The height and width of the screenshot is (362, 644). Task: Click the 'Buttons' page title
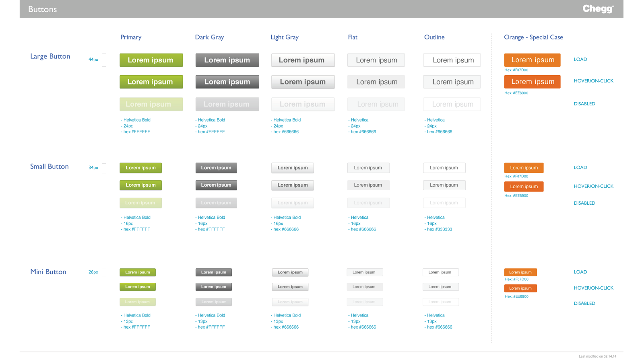[x=42, y=9]
